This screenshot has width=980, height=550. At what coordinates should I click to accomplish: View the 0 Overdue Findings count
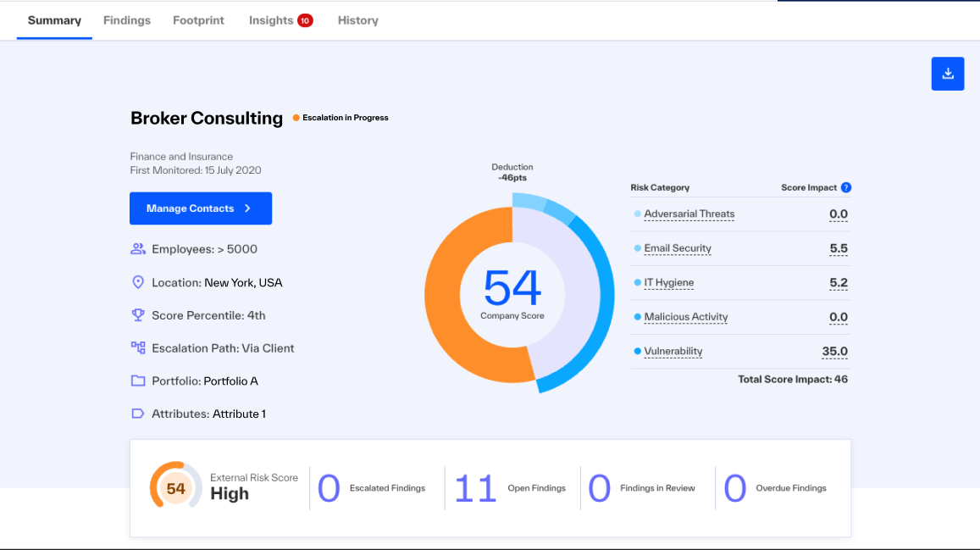coord(735,488)
